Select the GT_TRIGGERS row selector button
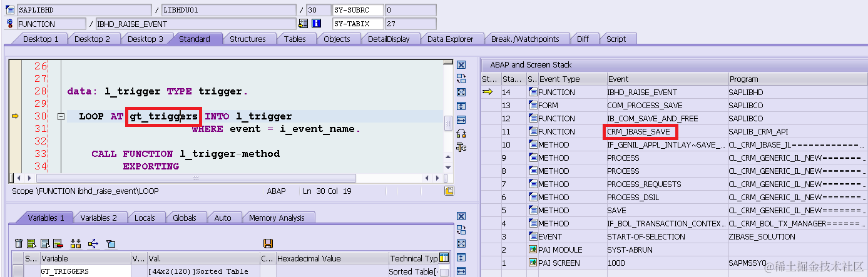Viewport: 868px width, 277px height. point(17,271)
